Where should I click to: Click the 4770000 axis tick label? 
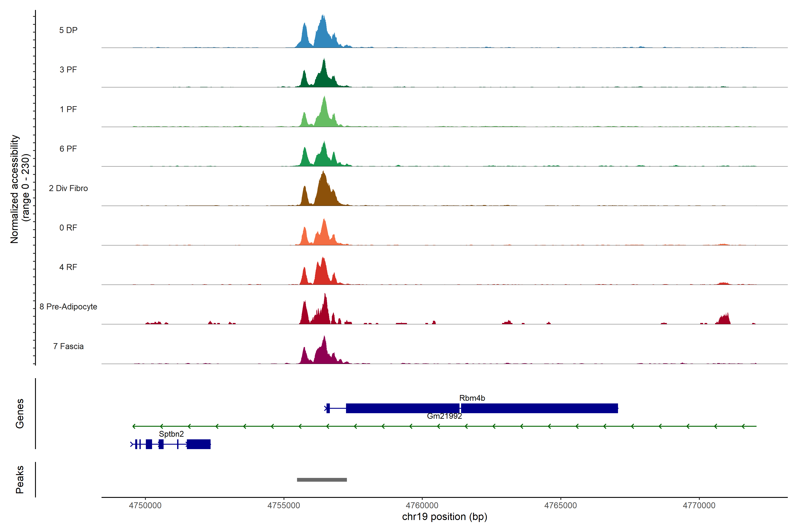click(x=699, y=505)
